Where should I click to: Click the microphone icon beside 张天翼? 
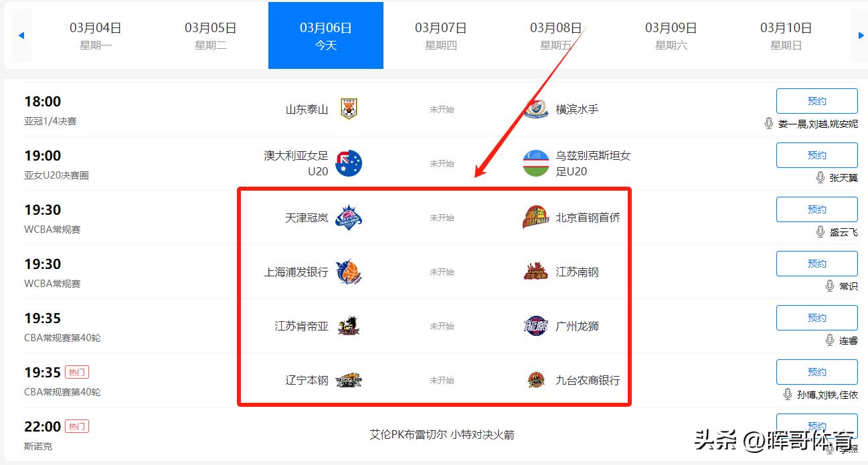pyautogui.click(x=820, y=177)
